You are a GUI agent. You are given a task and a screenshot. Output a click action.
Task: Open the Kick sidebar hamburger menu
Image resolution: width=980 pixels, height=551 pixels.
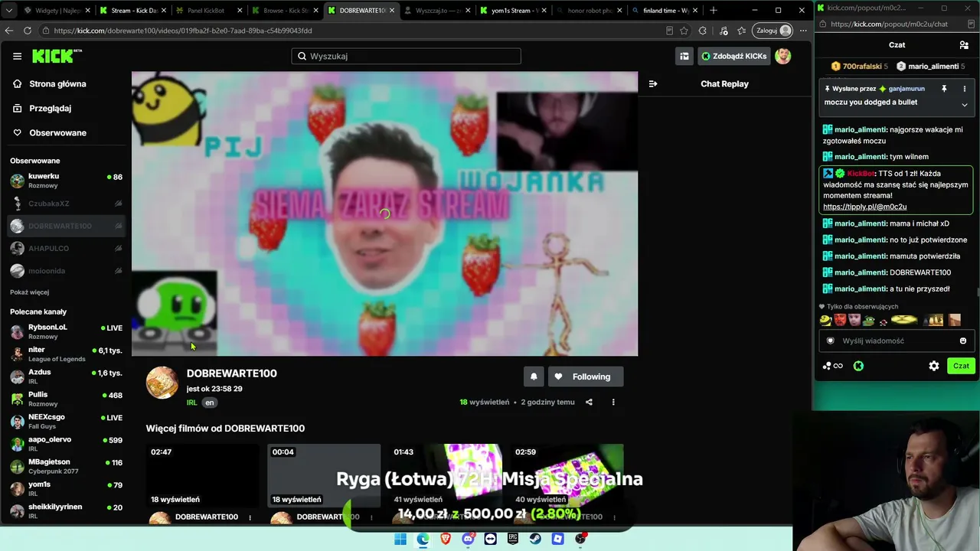(17, 56)
